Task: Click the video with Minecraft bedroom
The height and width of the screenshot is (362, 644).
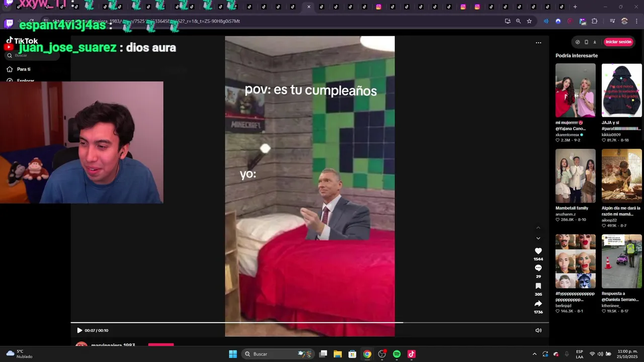Action: click(x=309, y=186)
